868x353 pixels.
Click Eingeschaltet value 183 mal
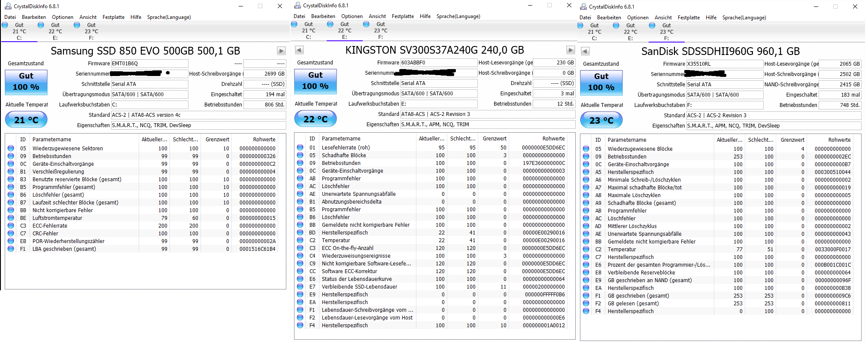point(840,95)
